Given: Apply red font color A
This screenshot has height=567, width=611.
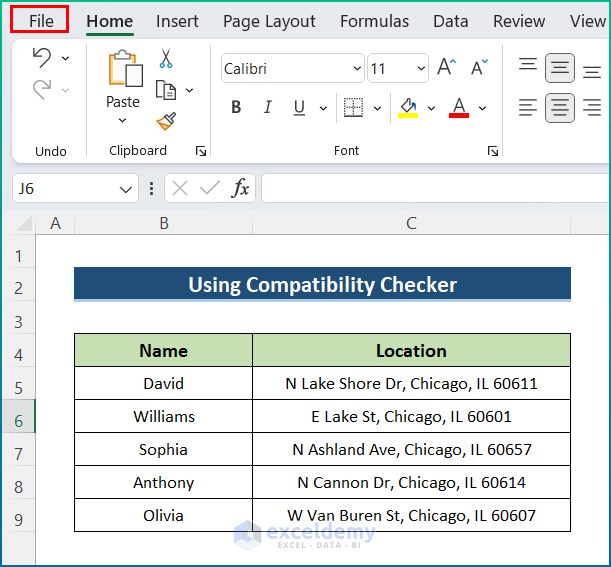Looking at the screenshot, I should 459,108.
